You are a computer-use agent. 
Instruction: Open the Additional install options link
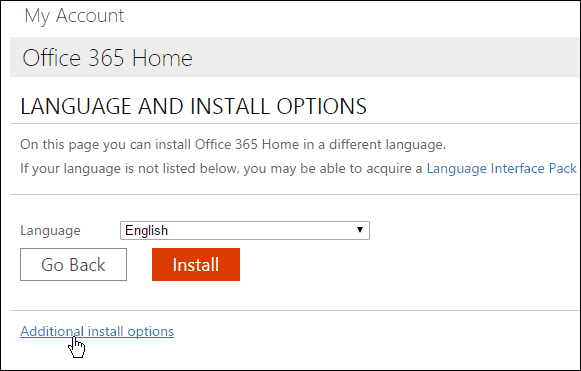click(97, 331)
